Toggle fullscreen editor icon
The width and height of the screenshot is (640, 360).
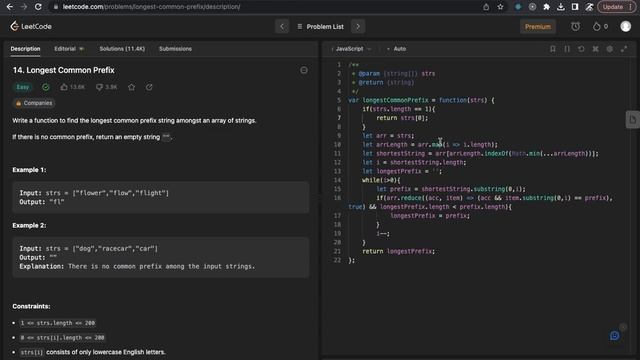coord(624,49)
